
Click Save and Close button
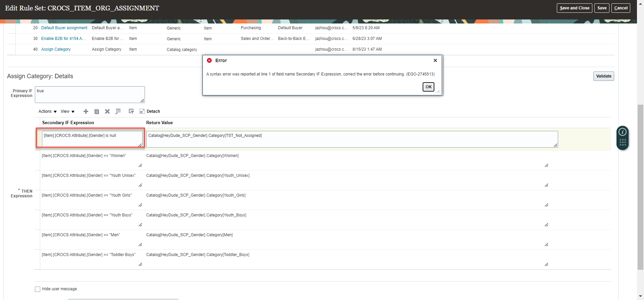point(575,8)
